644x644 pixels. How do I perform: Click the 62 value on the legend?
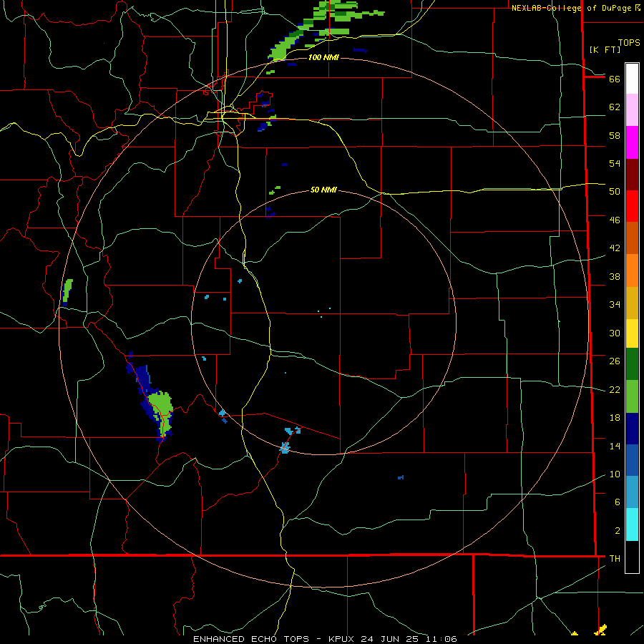615,107
